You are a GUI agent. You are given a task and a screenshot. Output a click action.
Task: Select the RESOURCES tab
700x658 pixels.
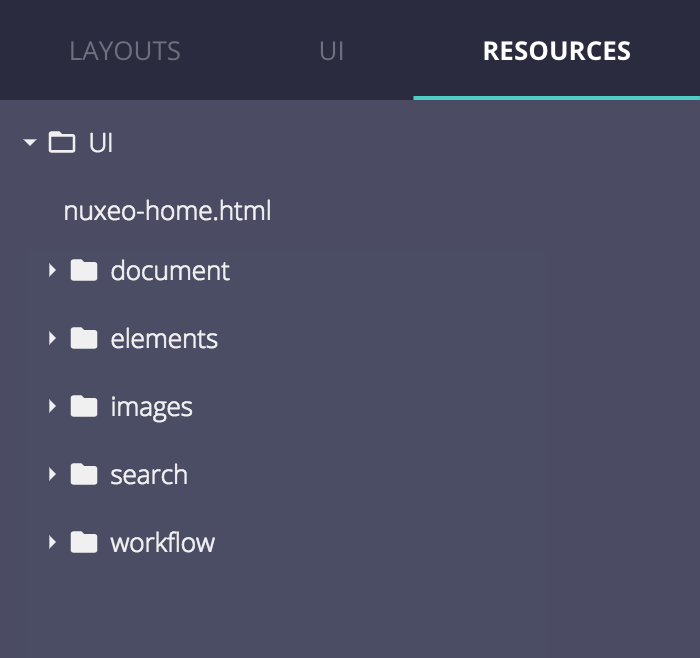(556, 51)
